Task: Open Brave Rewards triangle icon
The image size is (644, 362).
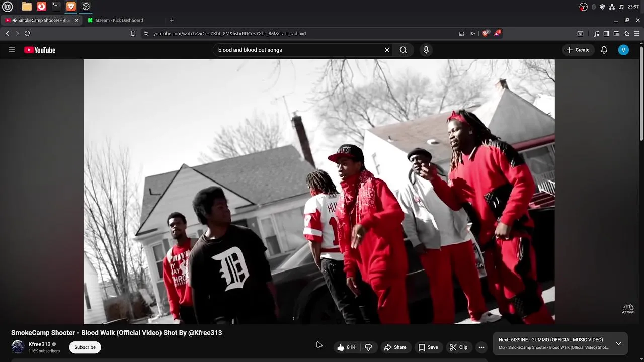Action: pyautogui.click(x=497, y=33)
